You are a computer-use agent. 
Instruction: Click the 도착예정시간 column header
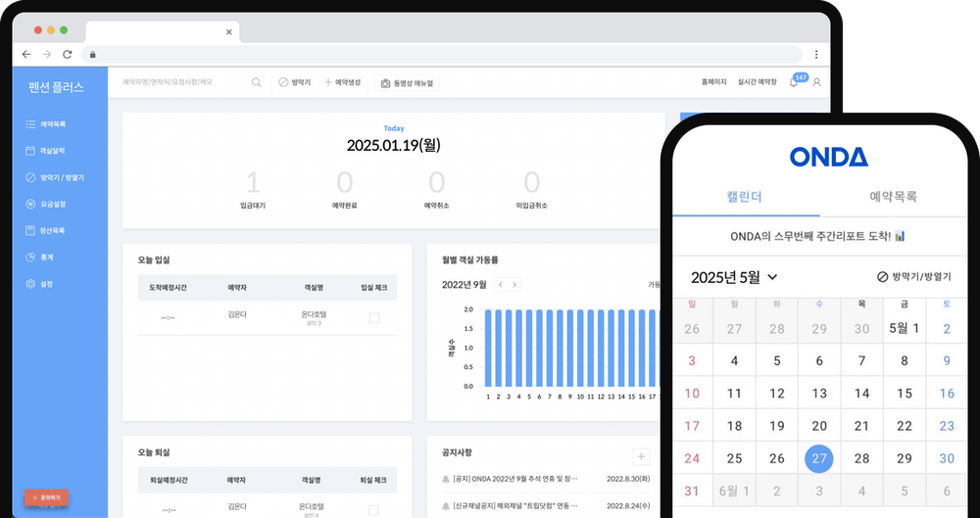pyautogui.click(x=168, y=288)
